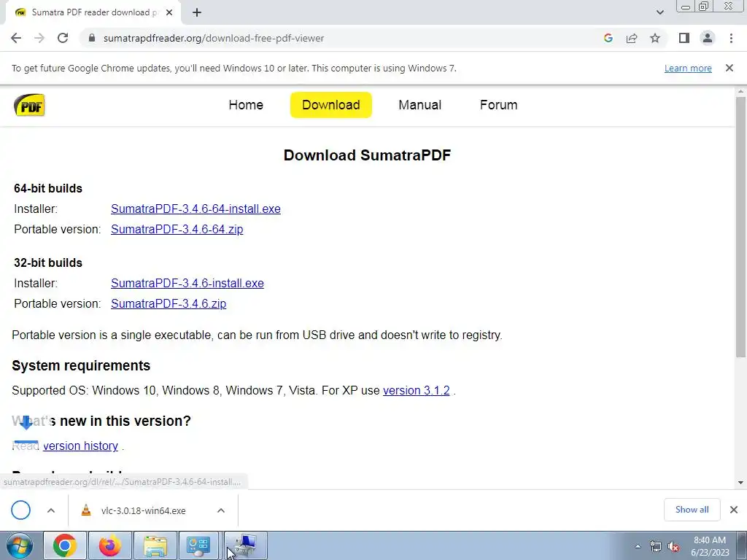The height and width of the screenshot is (560, 747).
Task: Close the Sumatra PDF reader tab
Action: (x=169, y=12)
